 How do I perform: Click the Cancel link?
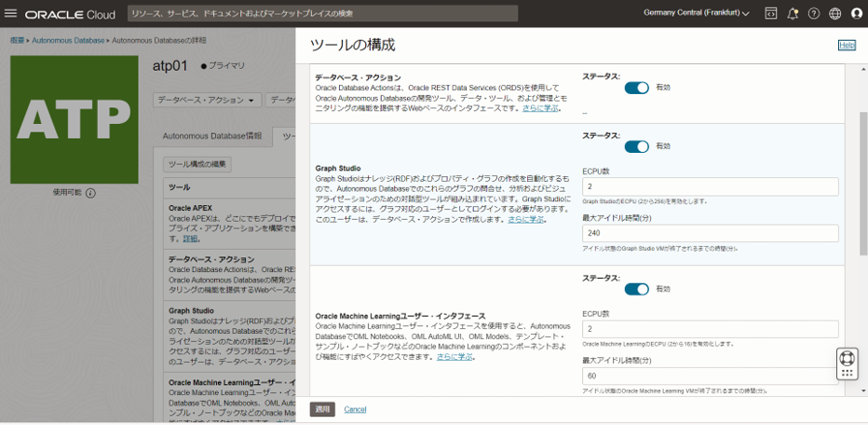355,409
